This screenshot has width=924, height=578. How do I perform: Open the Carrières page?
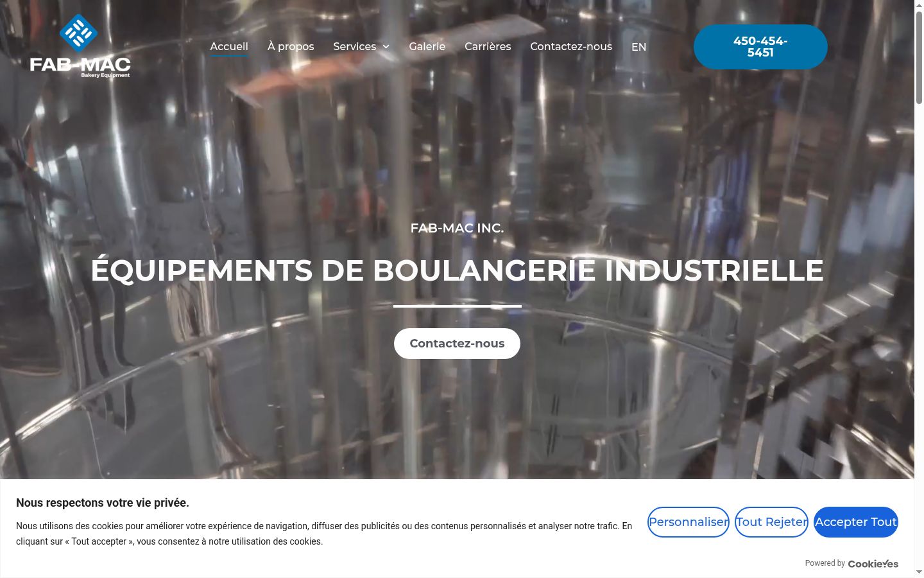tap(488, 46)
